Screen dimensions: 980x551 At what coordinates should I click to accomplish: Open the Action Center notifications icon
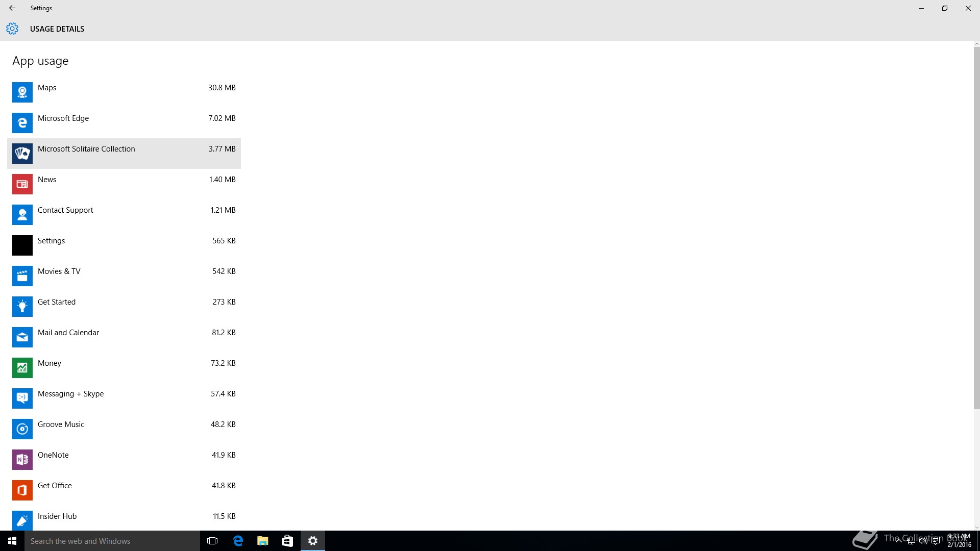point(936,541)
